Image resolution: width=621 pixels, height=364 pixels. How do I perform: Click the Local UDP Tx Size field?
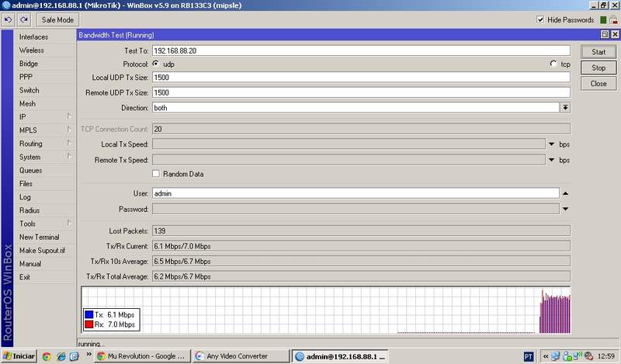(x=361, y=78)
